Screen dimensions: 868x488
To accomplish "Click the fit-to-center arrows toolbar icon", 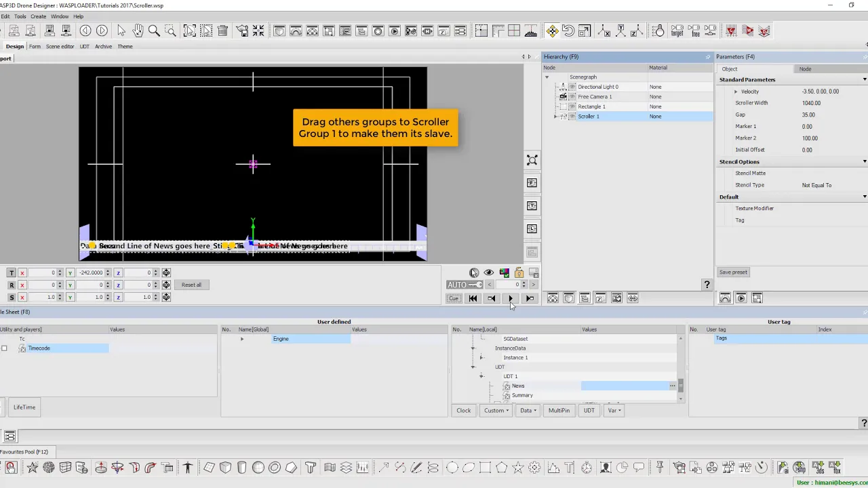I will coord(258,30).
